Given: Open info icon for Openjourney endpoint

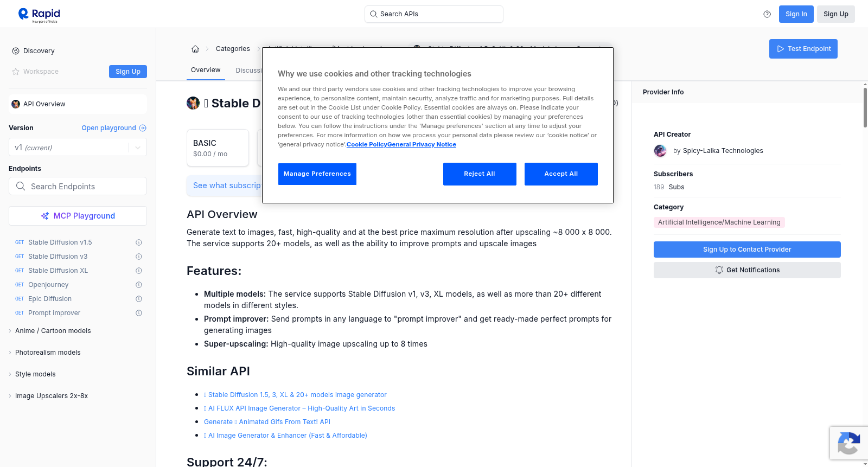Looking at the screenshot, I should pyautogui.click(x=139, y=285).
